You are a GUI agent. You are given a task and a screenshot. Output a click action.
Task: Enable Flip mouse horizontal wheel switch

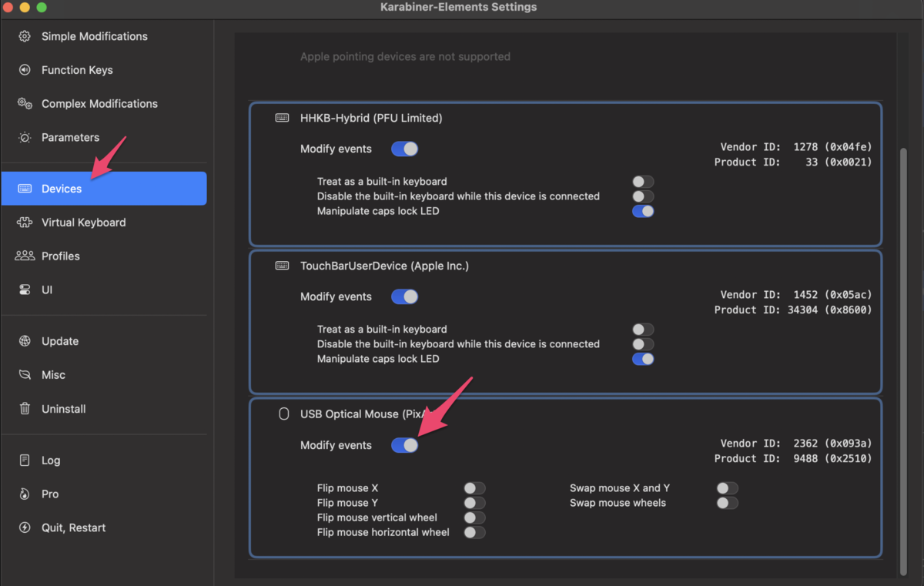(x=474, y=532)
